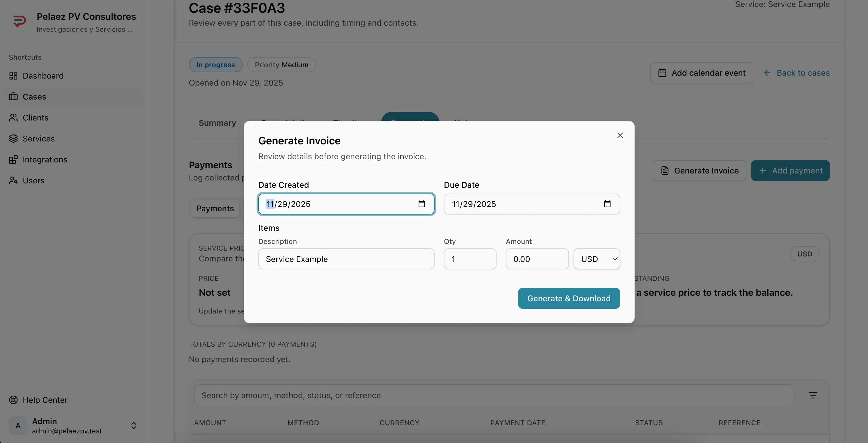This screenshot has width=868, height=443.
Task: Follow the Back to cases link
Action: (803, 72)
